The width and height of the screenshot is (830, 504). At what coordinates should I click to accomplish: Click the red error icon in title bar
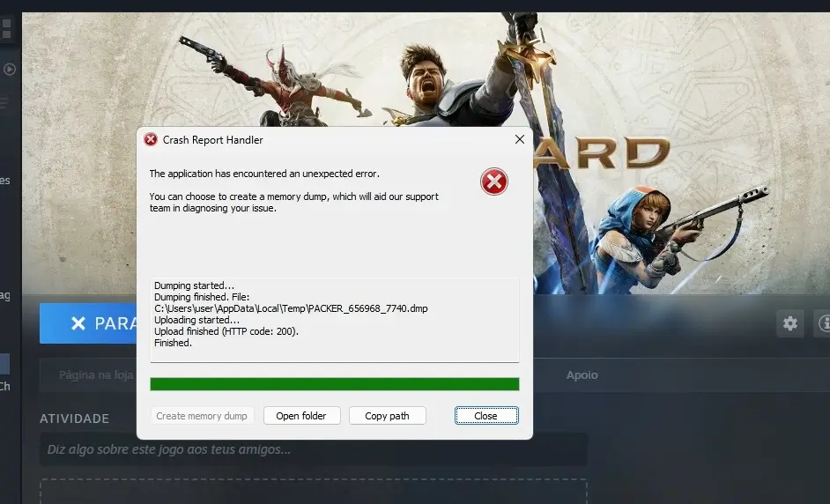(151, 139)
